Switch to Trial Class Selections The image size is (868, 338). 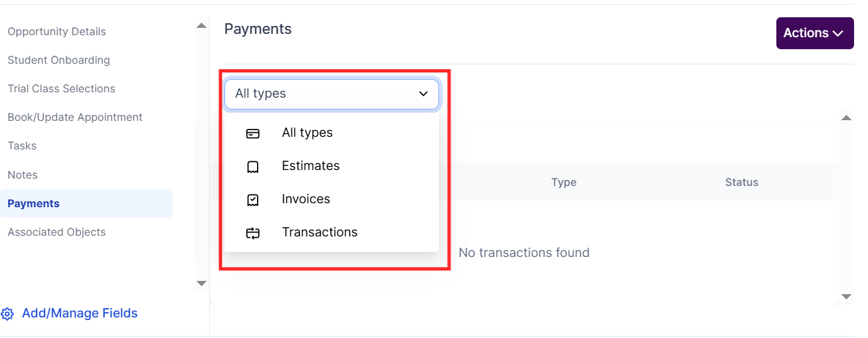[x=61, y=88]
